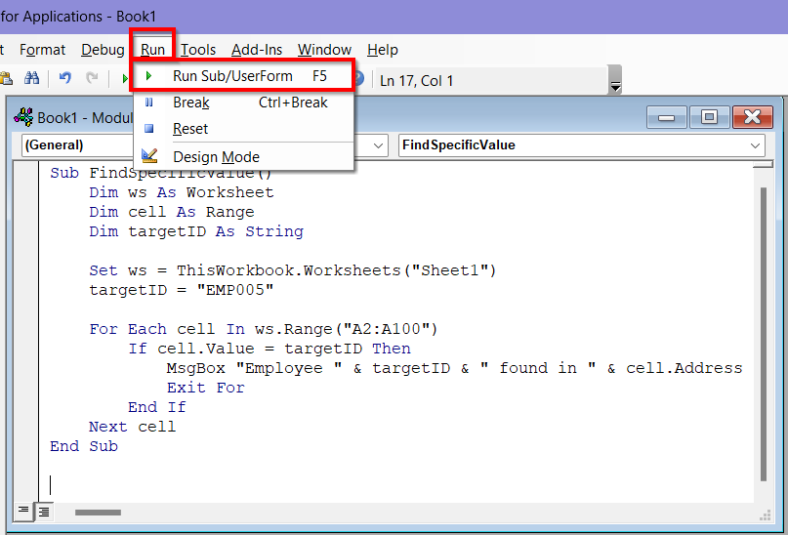The width and height of the screenshot is (788, 535).
Task: Open the Format menu
Action: pyautogui.click(x=42, y=50)
